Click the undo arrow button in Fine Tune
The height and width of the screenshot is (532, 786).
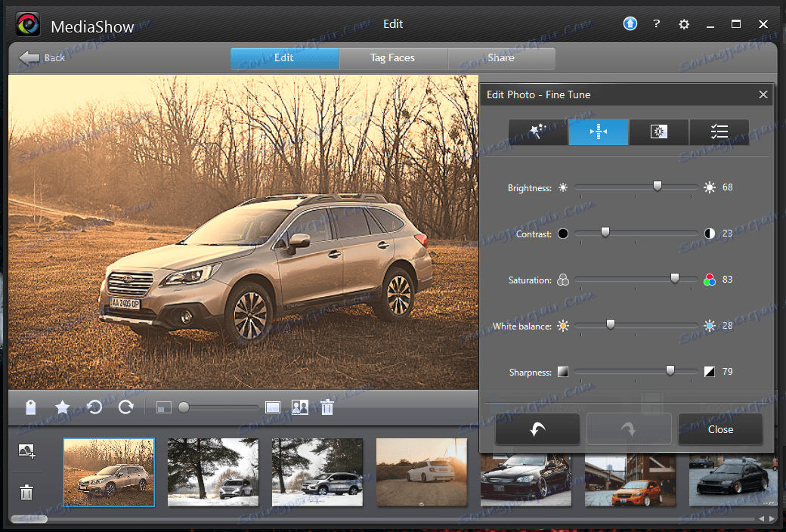coord(537,429)
